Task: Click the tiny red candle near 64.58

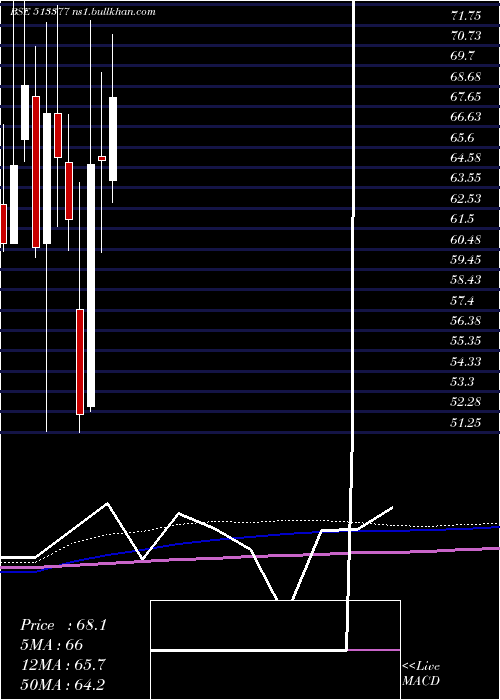Action: click(102, 158)
